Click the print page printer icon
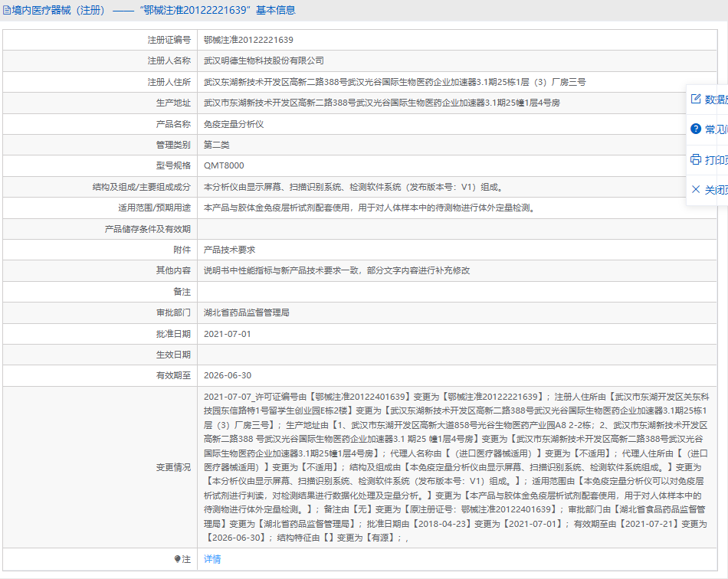 [696, 159]
